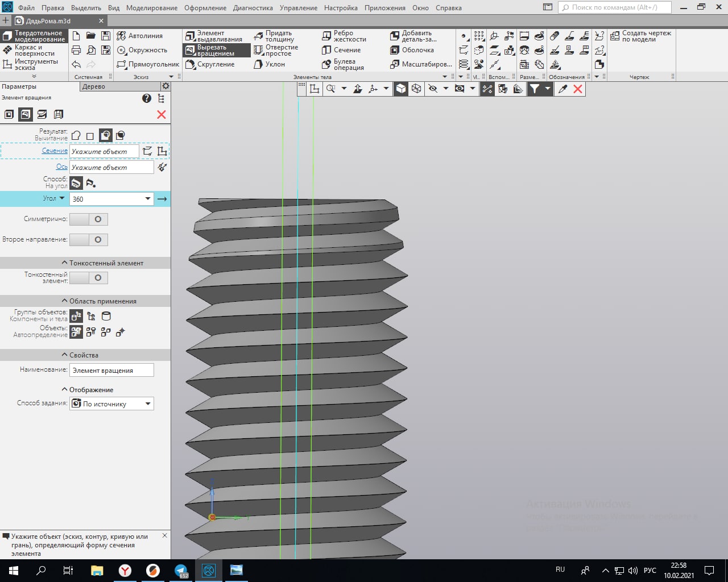Screen dimensions: 728x582
Task: Open the filter dropdown arrow
Action: click(548, 89)
